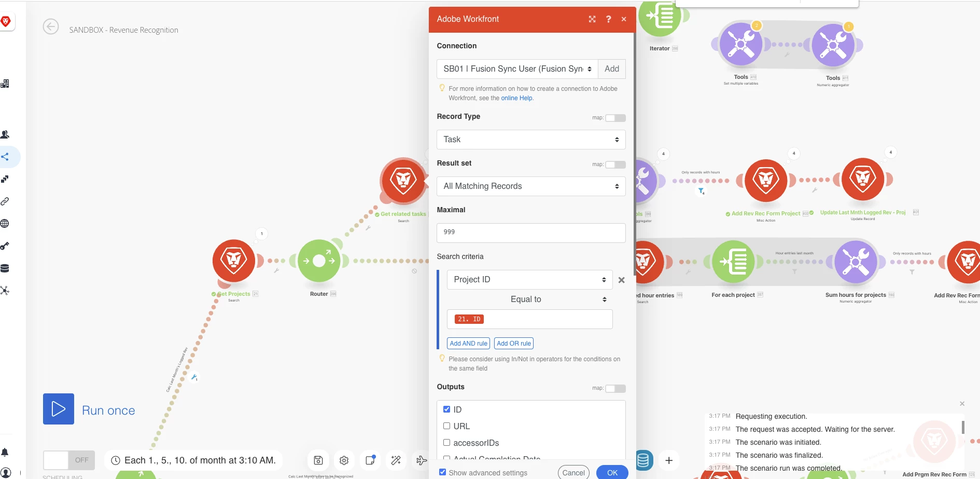Screen dimensions: 980x479
Task: Open scenario settings gear icon
Action: (344, 460)
